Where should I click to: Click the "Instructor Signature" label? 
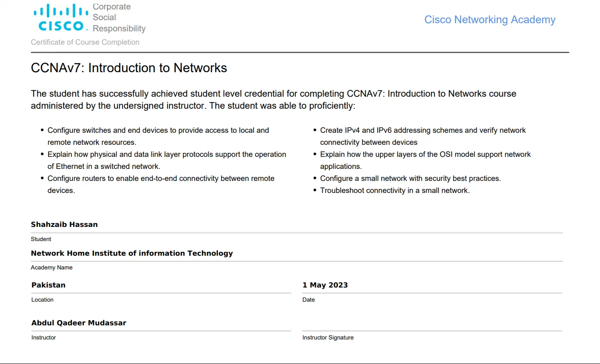click(328, 337)
